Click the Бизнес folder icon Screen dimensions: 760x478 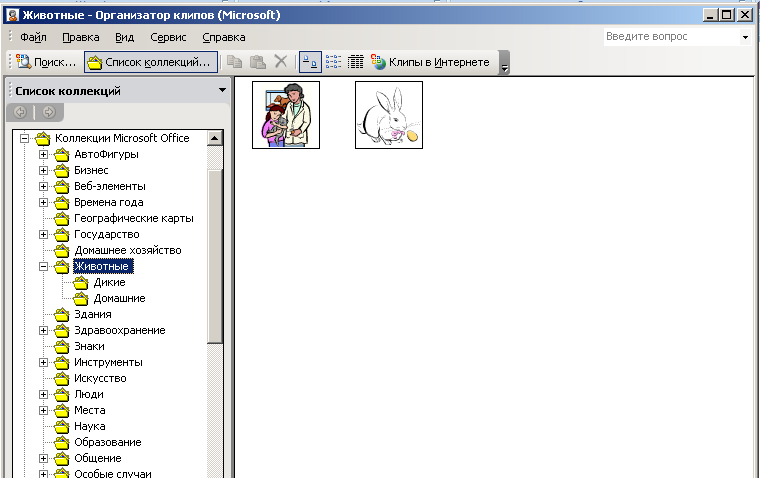point(62,171)
